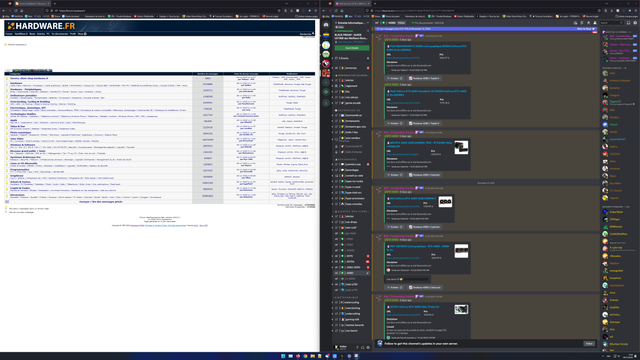Open lire mes messages privés link
640x360 pixels.
(x=101, y=202)
